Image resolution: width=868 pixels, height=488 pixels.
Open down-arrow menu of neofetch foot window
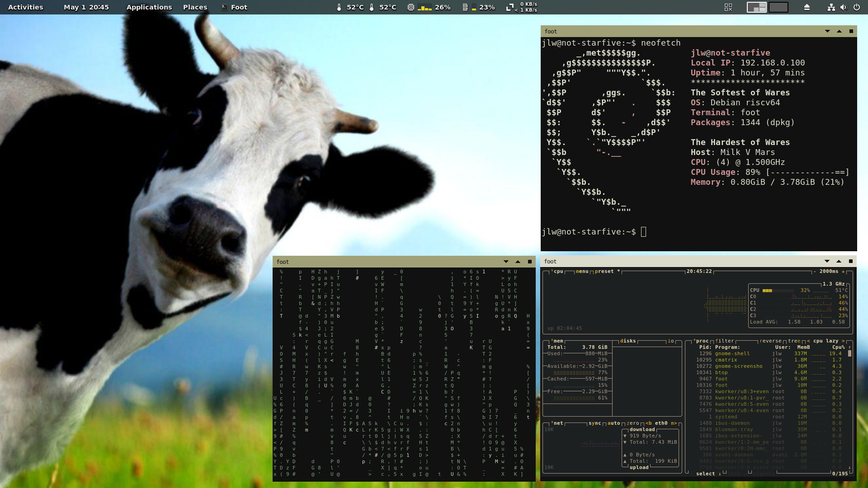(827, 31)
